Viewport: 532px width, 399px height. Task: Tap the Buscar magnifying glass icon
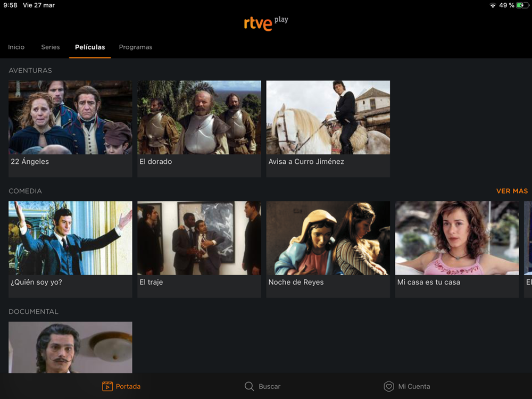click(x=249, y=386)
